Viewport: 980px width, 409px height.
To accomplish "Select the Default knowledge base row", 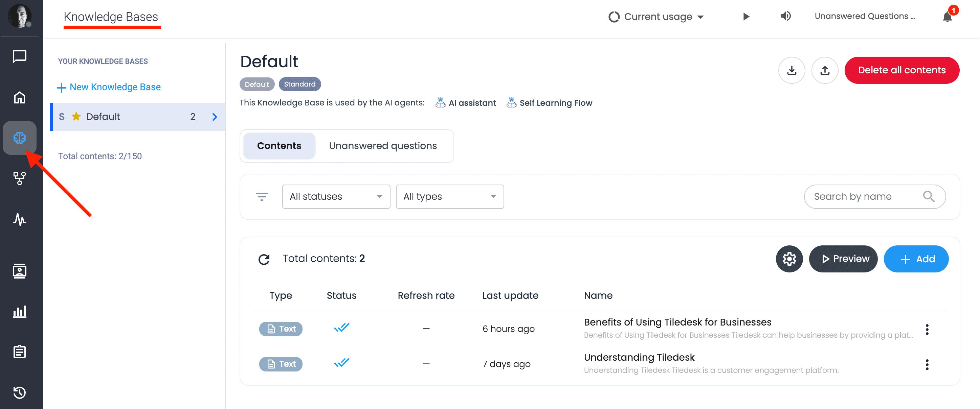I will [138, 117].
